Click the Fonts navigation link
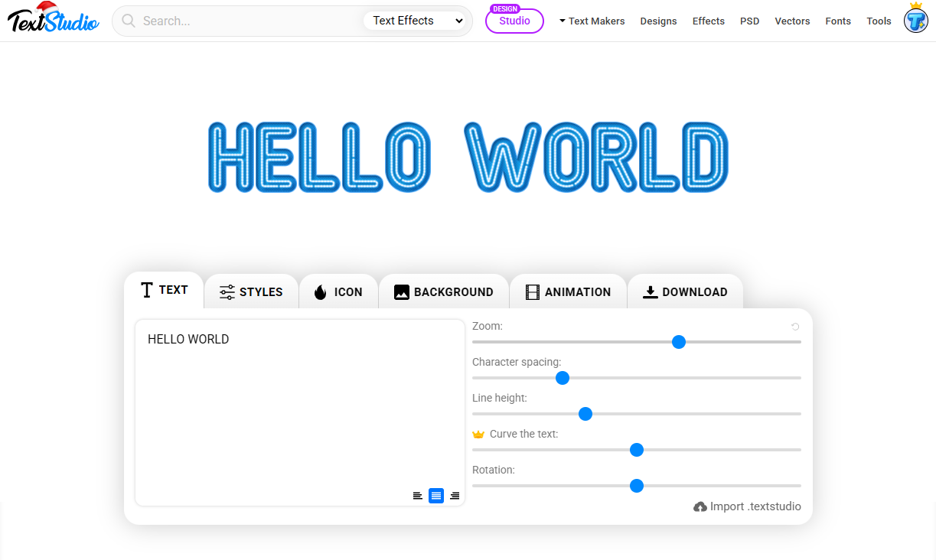Image resolution: width=936 pixels, height=560 pixels. (x=838, y=21)
